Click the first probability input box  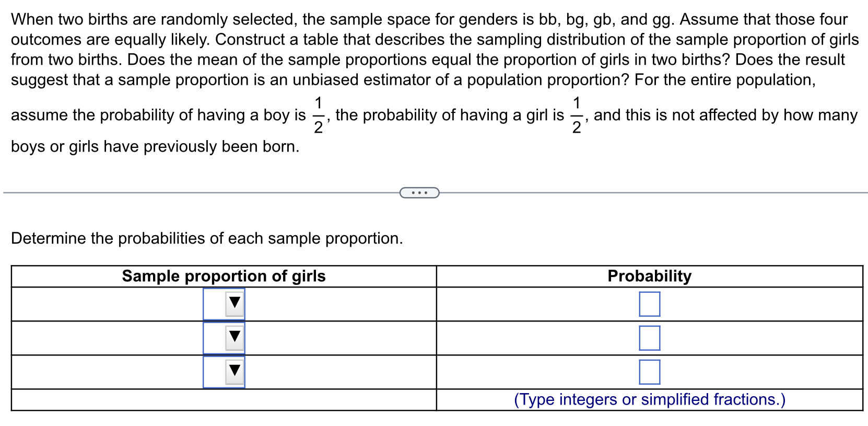coord(649,303)
